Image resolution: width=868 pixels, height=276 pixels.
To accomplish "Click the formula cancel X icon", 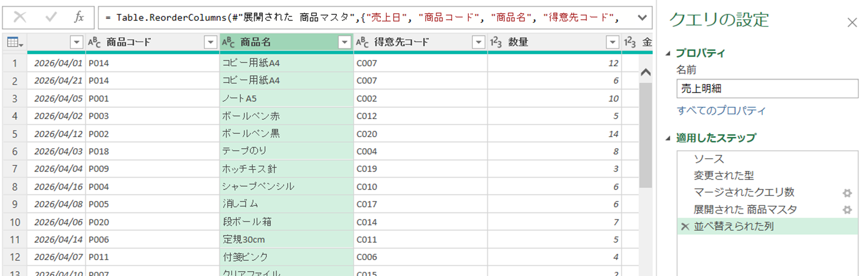I will click(x=20, y=18).
